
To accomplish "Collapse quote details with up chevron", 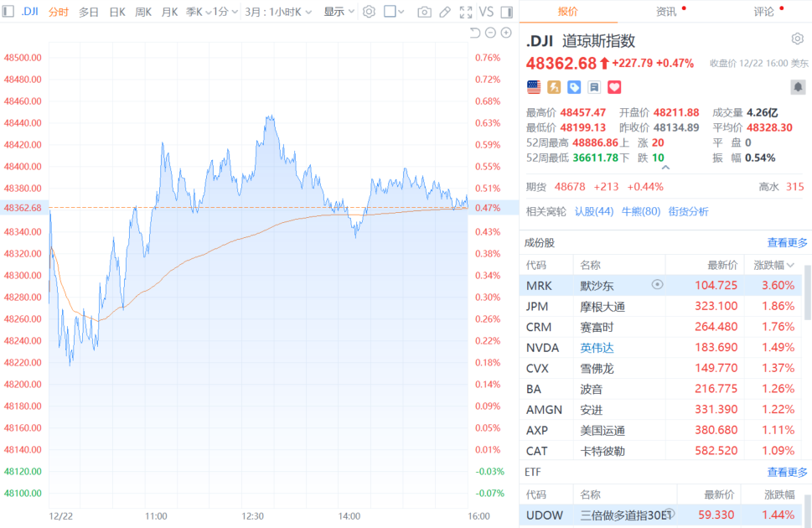I will click(x=665, y=168).
